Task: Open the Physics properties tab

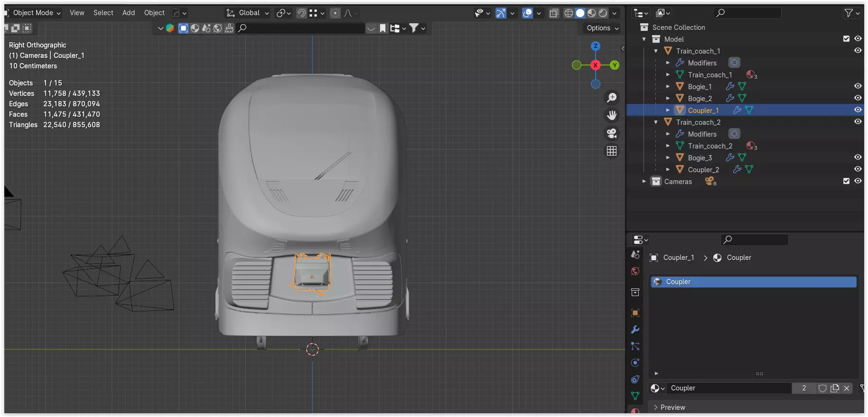Action: [x=635, y=363]
